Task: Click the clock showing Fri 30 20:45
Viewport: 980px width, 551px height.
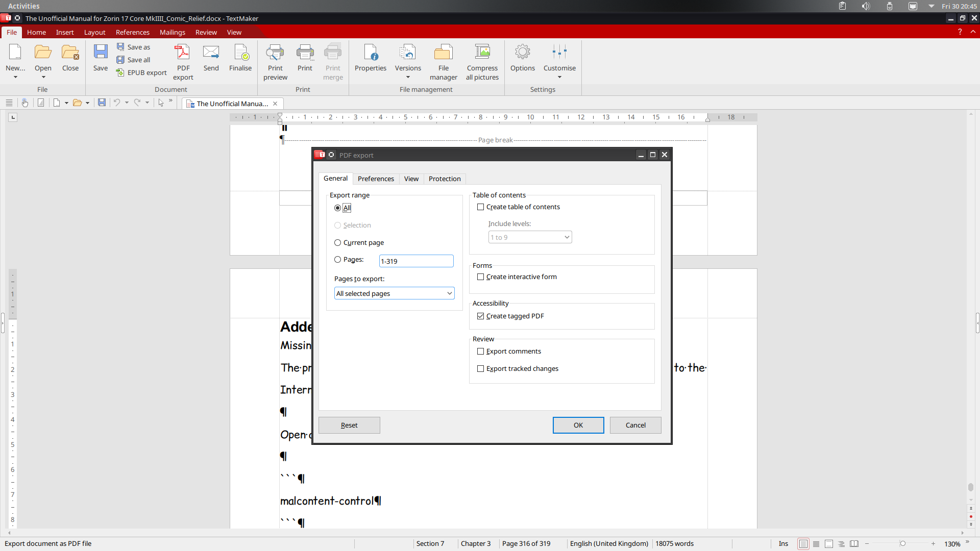Action: pos(959,6)
